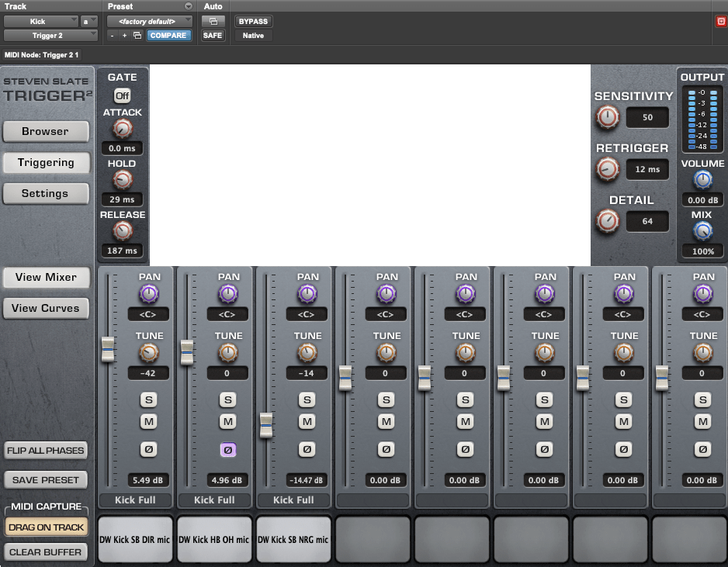The width and height of the screenshot is (728, 567).
Task: Invert phase on DW Kick SB DIR channel
Action: (148, 449)
